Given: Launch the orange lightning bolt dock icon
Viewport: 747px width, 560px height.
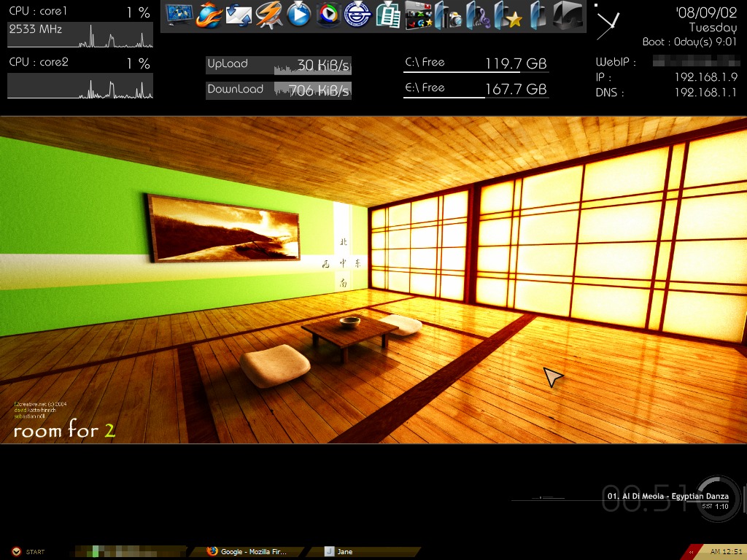Looking at the screenshot, I should pyautogui.click(x=268, y=15).
